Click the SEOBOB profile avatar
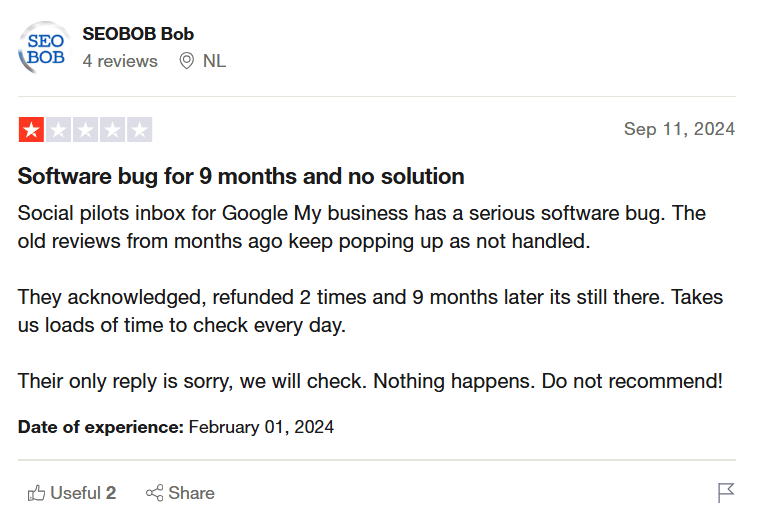The width and height of the screenshot is (764, 519). pyautogui.click(x=44, y=47)
